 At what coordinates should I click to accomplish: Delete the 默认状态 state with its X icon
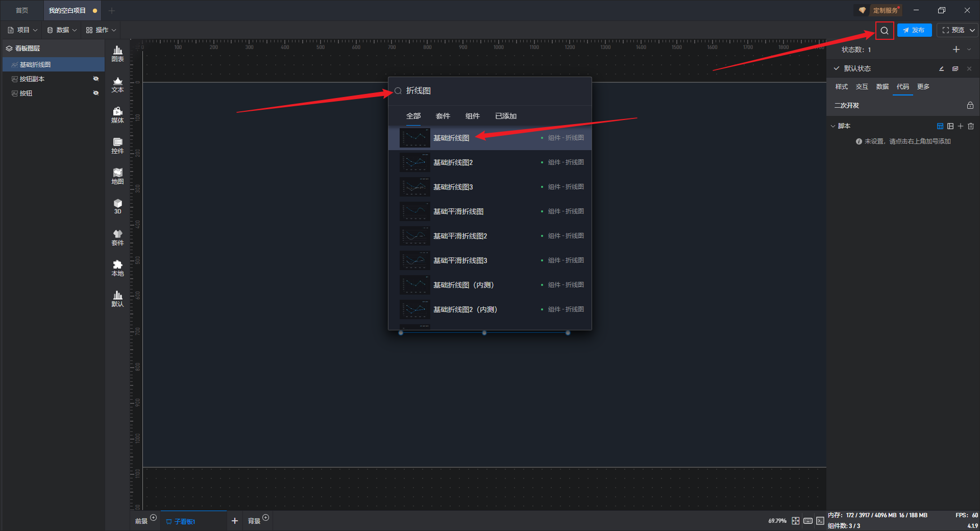click(x=969, y=68)
